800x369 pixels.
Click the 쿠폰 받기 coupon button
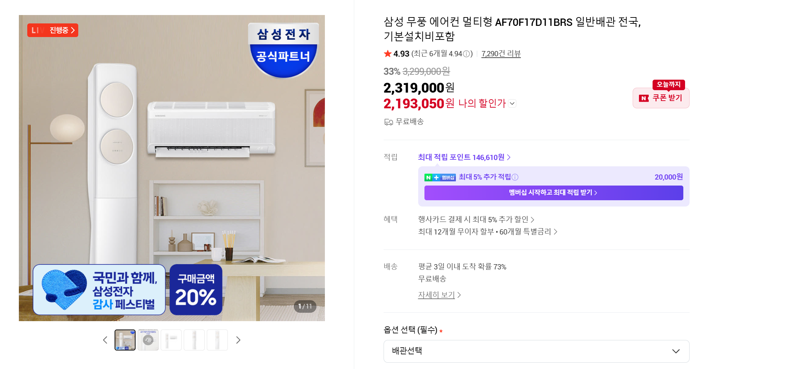click(x=661, y=98)
